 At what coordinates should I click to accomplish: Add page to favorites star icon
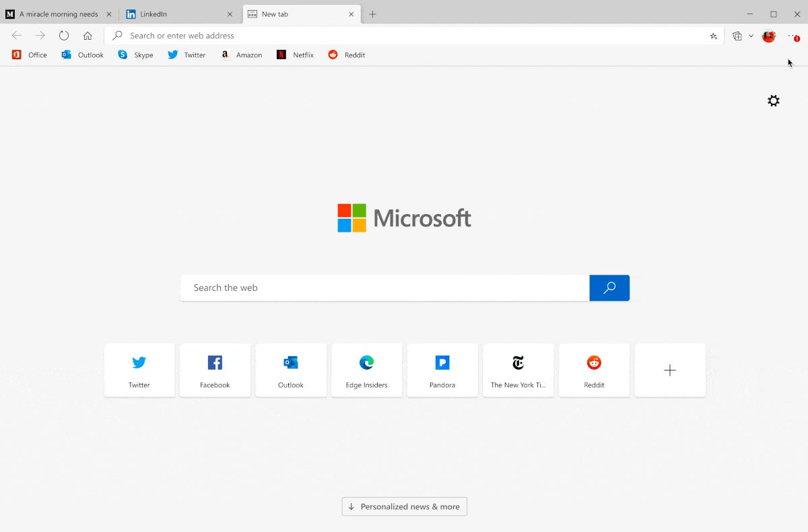[x=714, y=36]
